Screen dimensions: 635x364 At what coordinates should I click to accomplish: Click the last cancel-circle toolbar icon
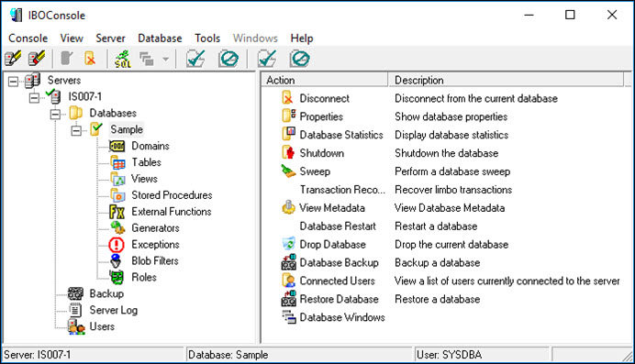tap(300, 59)
